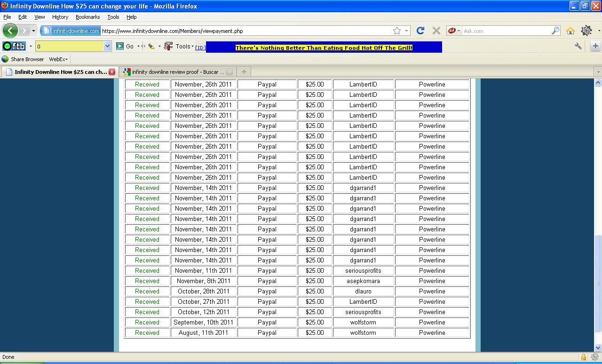Close the infinity downline review proof tab

pyautogui.click(x=230, y=72)
